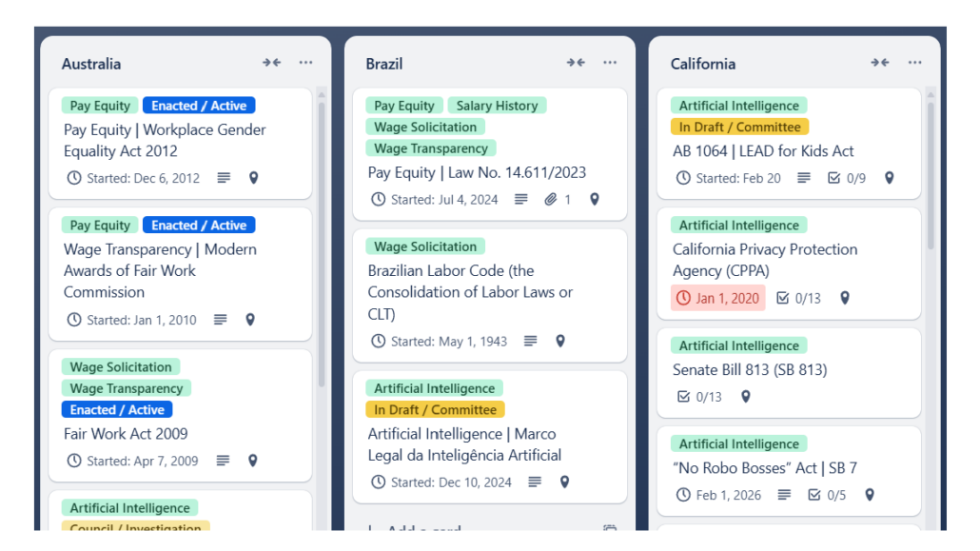Click description icon on Marco Legal da Inteligência Artificial card

[x=536, y=482]
